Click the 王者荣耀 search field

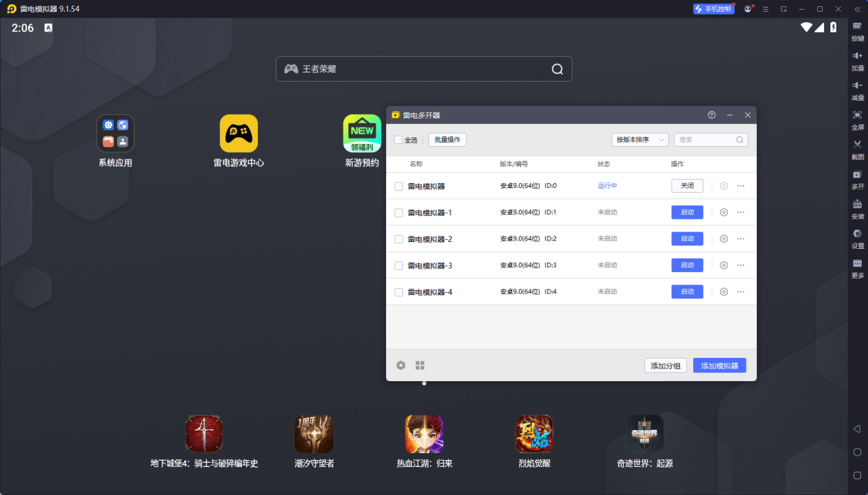(x=423, y=69)
